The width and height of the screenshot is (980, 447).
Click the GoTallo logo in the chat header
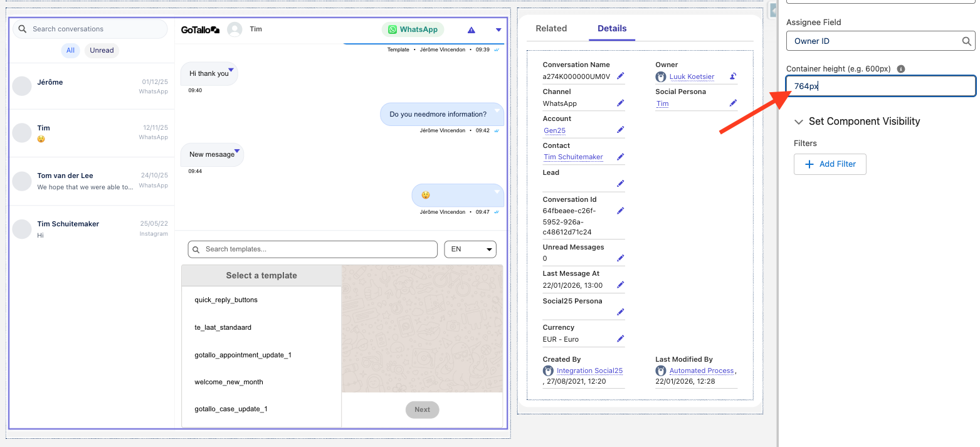[x=199, y=29]
